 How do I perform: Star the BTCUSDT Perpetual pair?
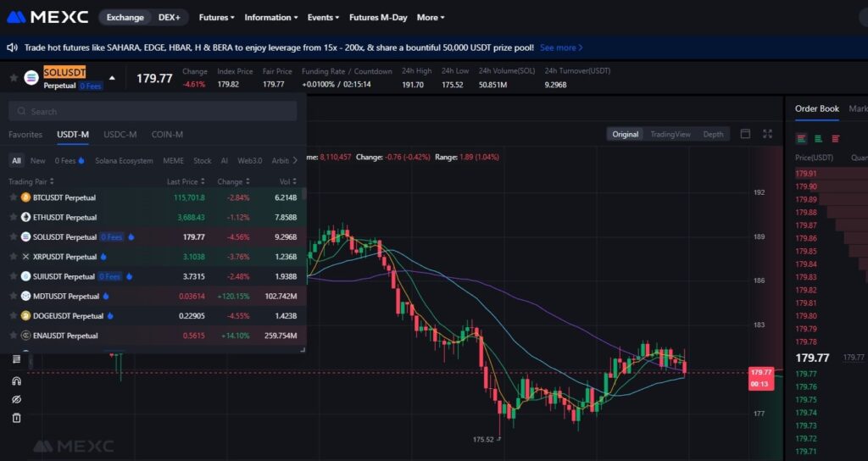[14, 197]
